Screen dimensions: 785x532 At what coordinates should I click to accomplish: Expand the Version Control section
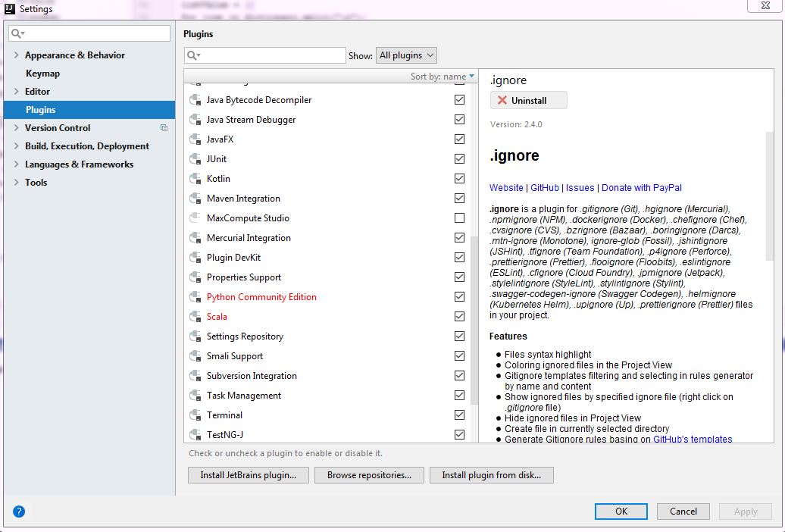(17, 128)
